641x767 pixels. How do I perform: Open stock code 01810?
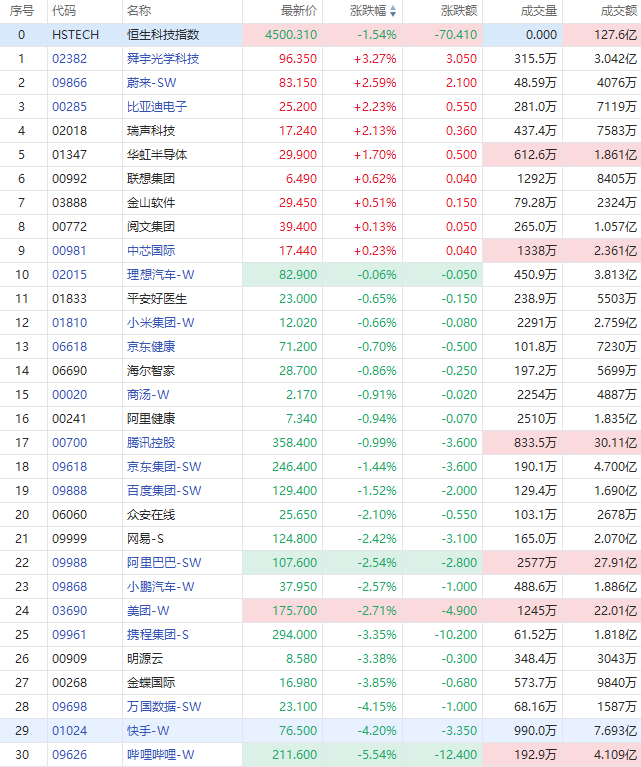[x=69, y=322]
